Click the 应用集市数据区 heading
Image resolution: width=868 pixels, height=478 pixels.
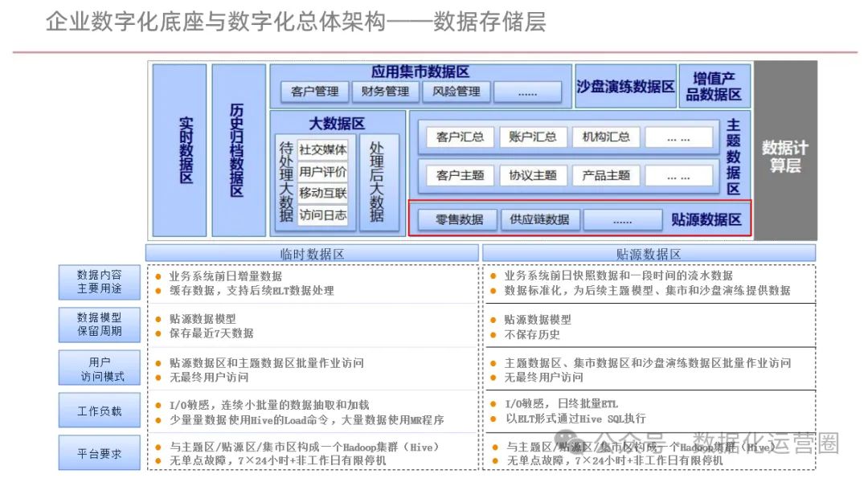[420, 72]
